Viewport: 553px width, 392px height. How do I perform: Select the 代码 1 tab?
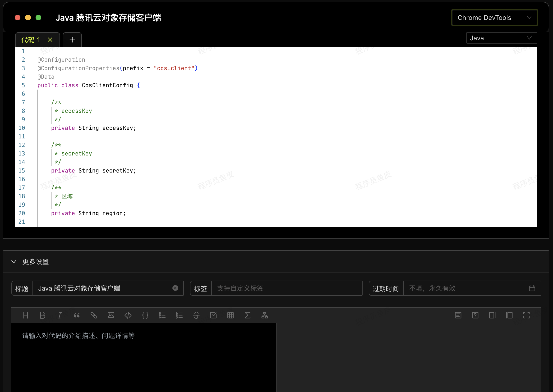(31, 40)
